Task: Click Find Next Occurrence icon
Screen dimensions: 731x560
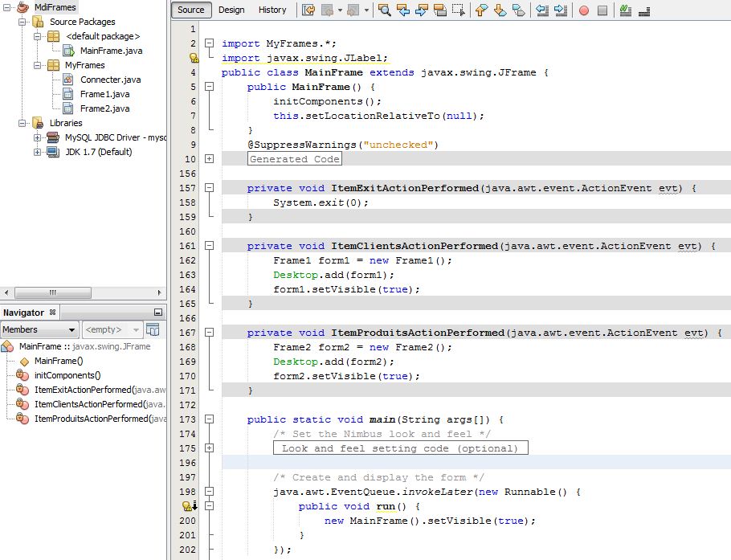Action: pos(422,10)
